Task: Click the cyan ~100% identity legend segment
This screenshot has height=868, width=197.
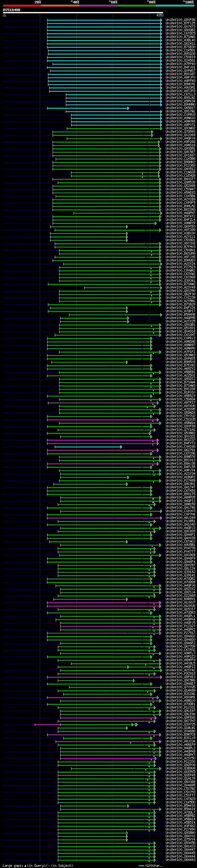Action: click(175, 6)
